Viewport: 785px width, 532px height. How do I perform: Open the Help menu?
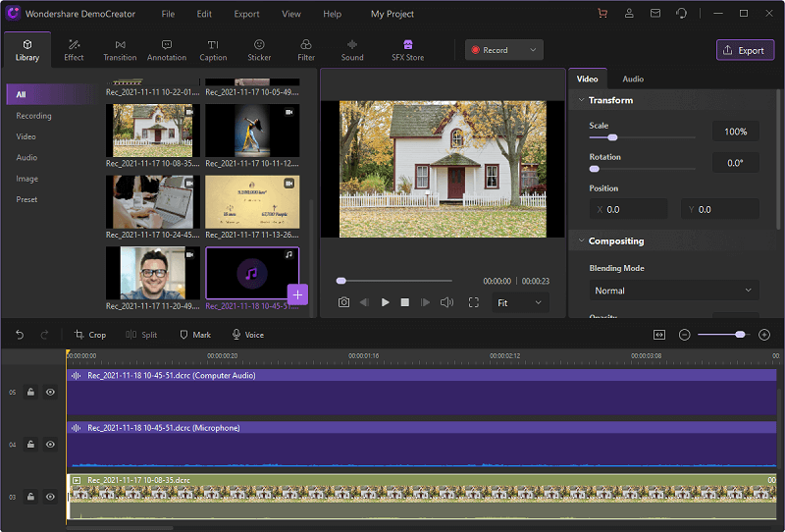[x=333, y=14]
